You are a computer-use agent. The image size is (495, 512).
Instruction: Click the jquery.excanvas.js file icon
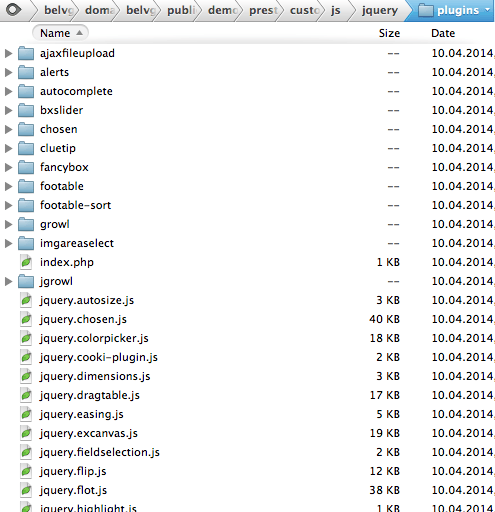[x=26, y=433]
